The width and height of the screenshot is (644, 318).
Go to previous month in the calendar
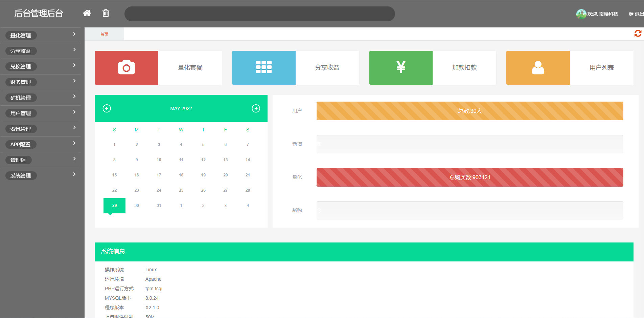[107, 108]
